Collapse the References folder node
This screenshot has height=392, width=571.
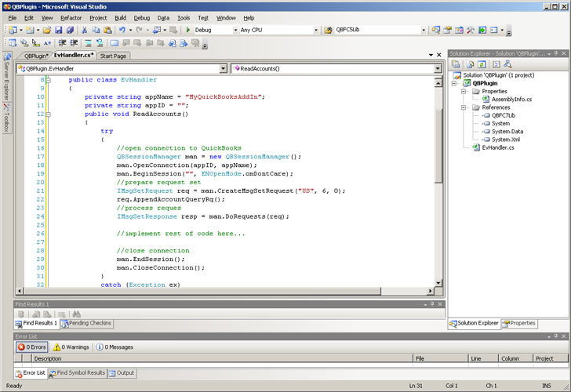pyautogui.click(x=465, y=107)
